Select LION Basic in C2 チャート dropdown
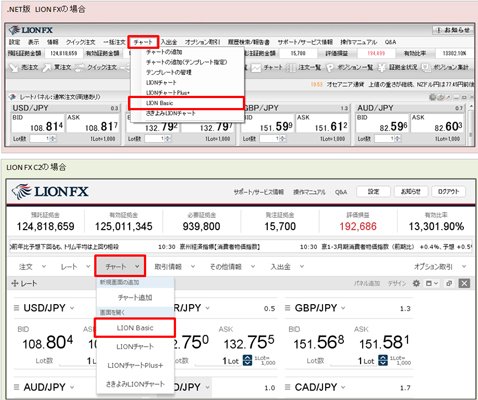Viewport: 478px width, 400px height. 135,328
